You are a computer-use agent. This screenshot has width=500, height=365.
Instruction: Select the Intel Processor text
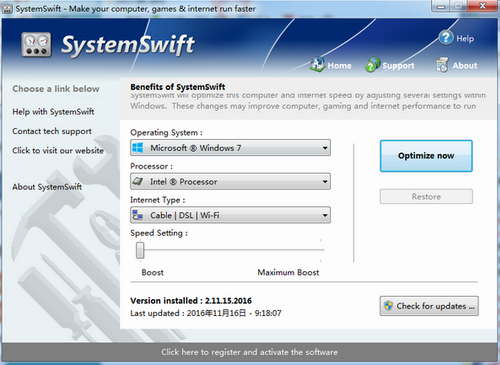click(x=184, y=182)
